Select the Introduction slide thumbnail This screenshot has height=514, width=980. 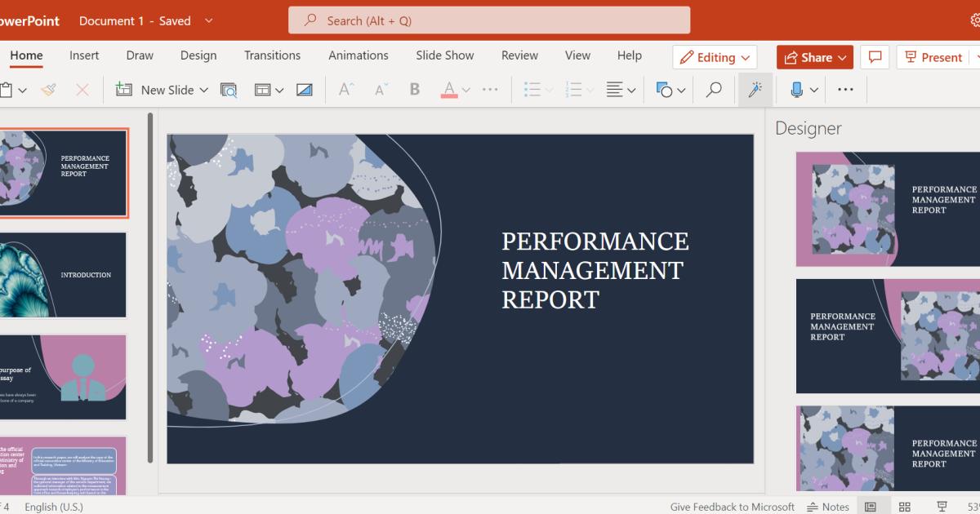[64, 275]
